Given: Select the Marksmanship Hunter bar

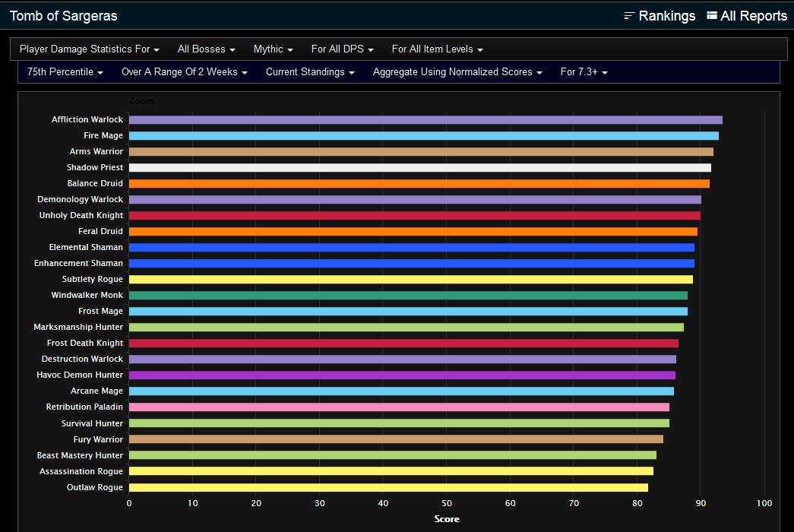Looking at the screenshot, I should click(x=406, y=328).
